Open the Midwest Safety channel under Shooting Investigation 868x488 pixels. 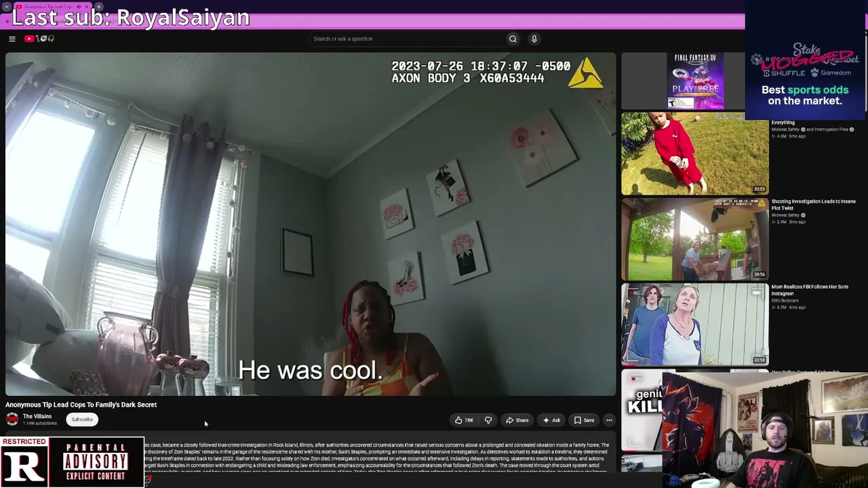pos(787,216)
